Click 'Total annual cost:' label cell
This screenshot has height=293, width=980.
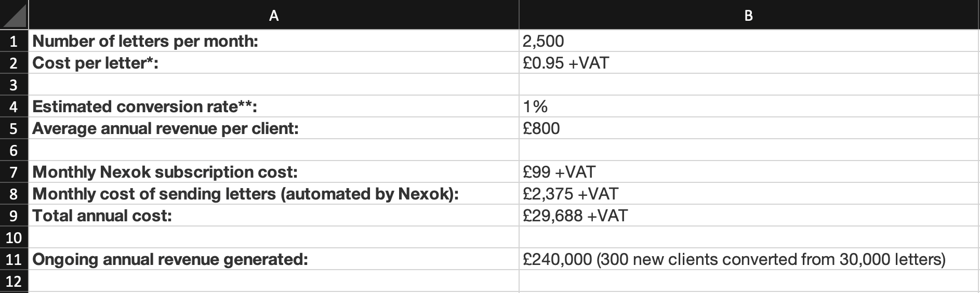point(274,215)
